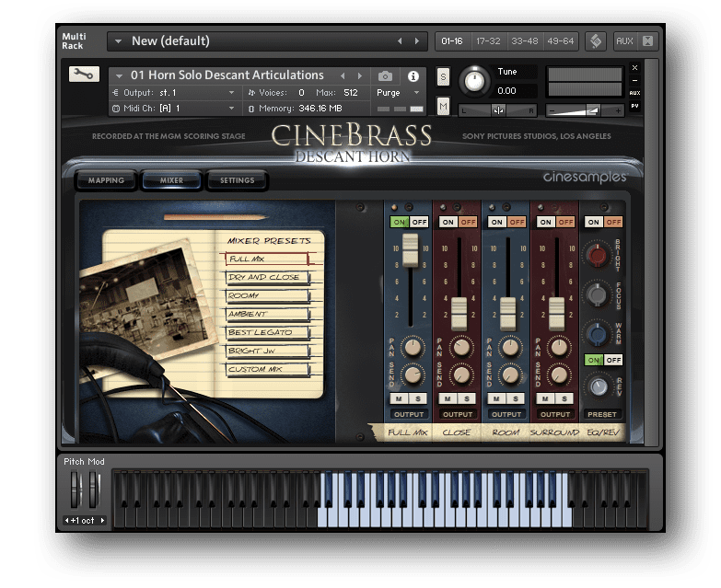This screenshot has width=721, height=588.
Task: Adjust the blue Warm EQ knob
Action: pyautogui.click(x=597, y=334)
